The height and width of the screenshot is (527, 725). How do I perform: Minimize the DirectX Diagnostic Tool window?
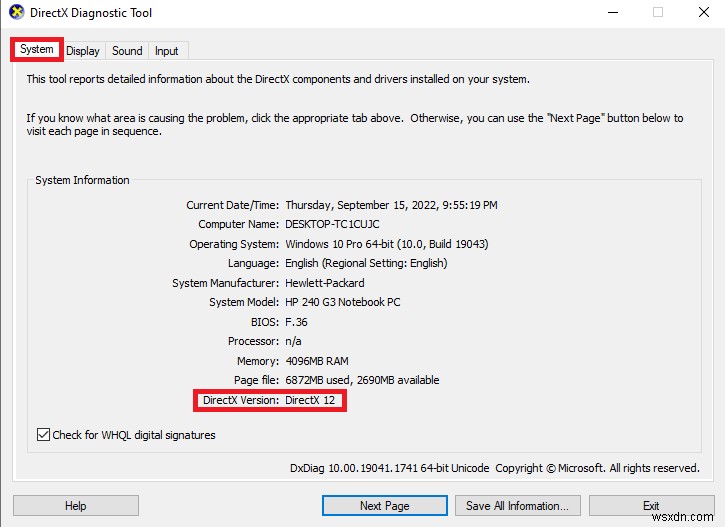click(613, 12)
